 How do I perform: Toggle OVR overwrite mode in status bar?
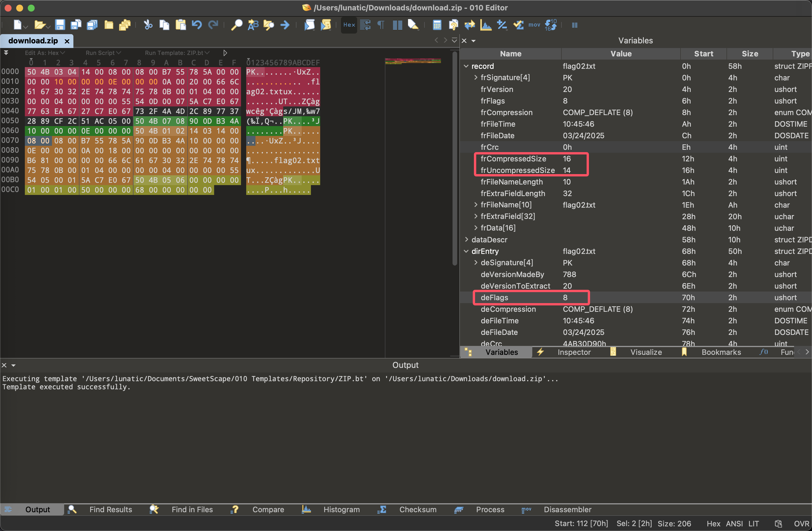click(x=801, y=524)
